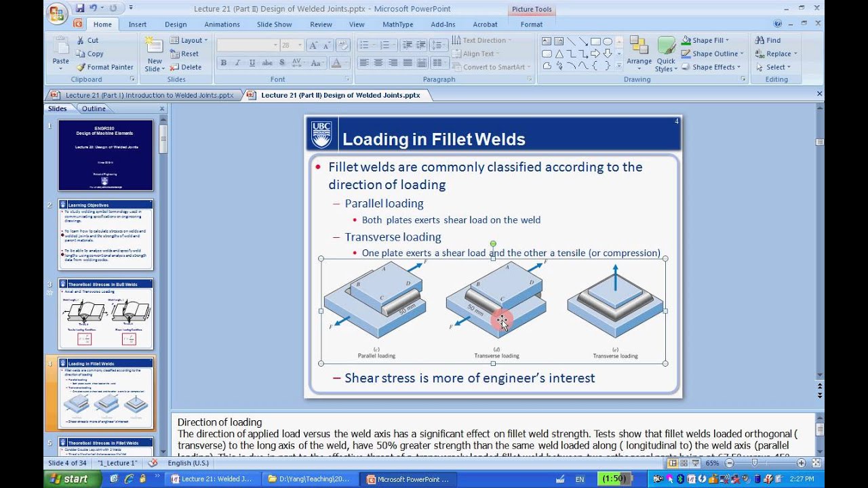
Task: Select the text box shape
Action: (547, 41)
